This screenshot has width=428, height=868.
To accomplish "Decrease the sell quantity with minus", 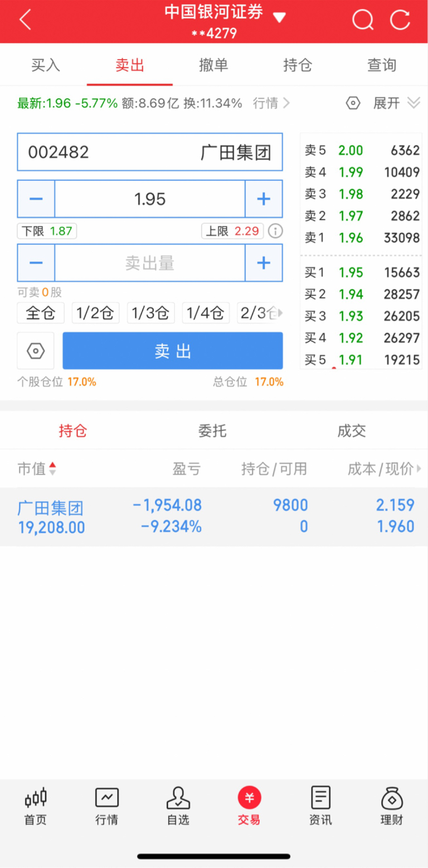I will tap(36, 263).
